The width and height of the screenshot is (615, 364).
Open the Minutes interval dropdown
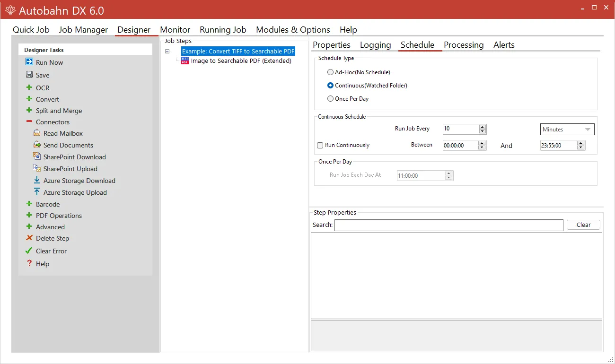[567, 130]
